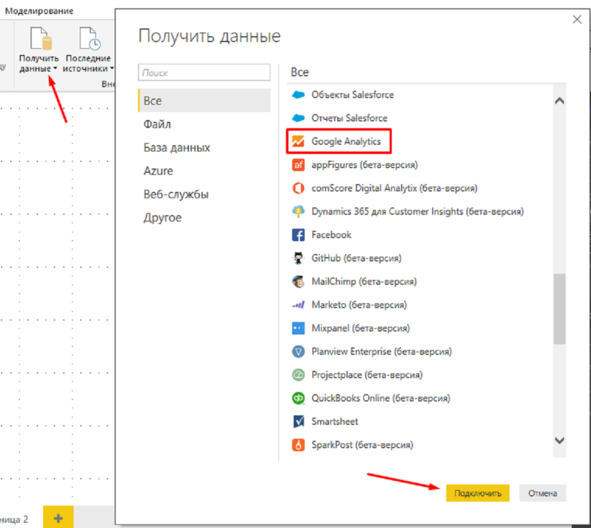The image size is (591, 528).
Task: Open the База данных category
Action: point(177,147)
